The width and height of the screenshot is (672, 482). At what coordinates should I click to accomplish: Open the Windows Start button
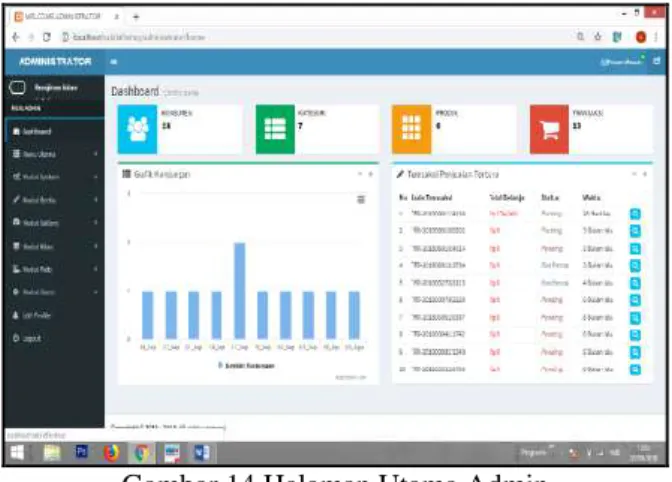point(17,452)
